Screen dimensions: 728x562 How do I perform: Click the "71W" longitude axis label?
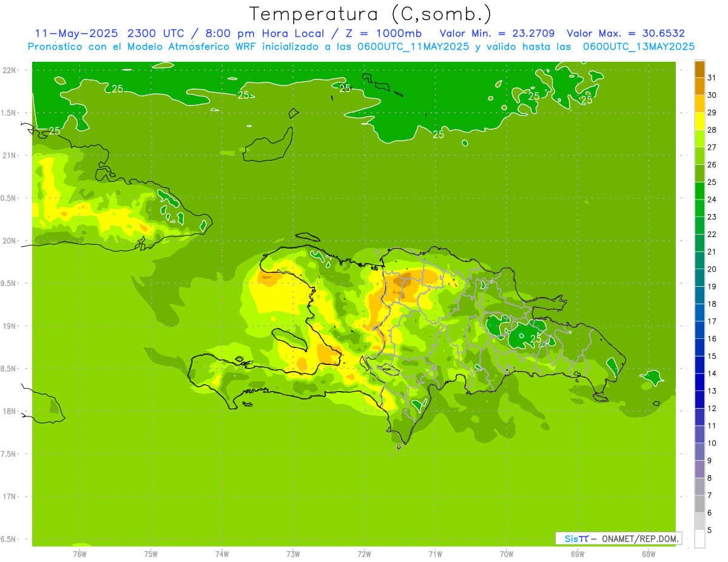(435, 554)
